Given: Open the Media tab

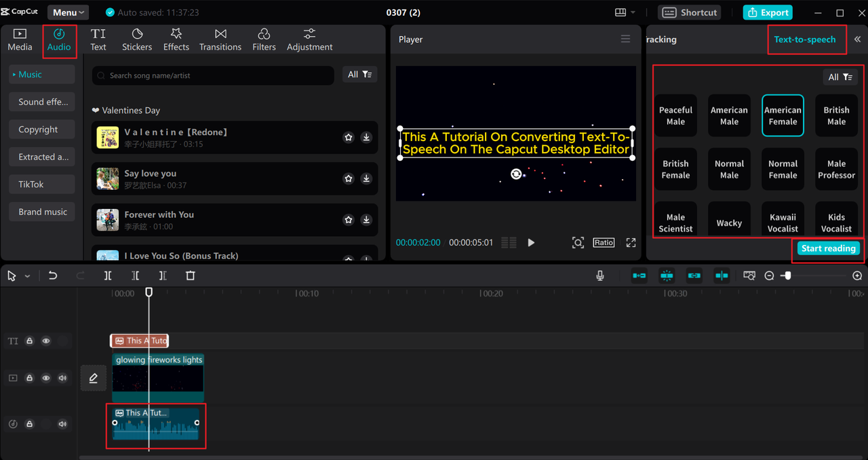Looking at the screenshot, I should [20, 40].
